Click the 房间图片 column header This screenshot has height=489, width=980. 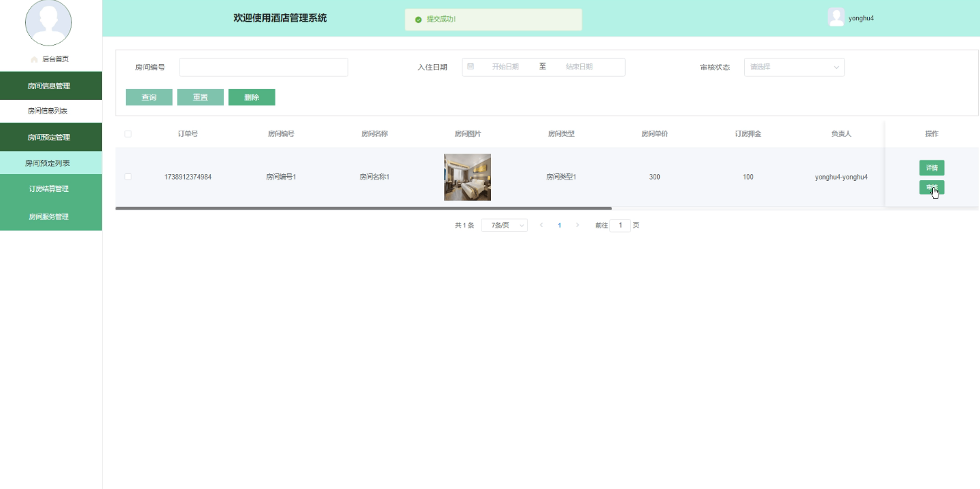coord(468,134)
